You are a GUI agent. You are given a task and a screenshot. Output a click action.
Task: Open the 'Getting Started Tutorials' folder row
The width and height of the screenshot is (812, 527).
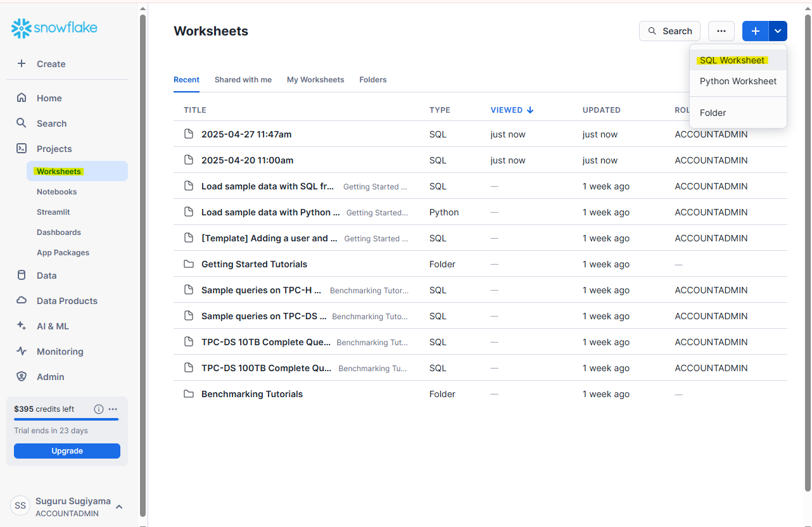click(480, 263)
